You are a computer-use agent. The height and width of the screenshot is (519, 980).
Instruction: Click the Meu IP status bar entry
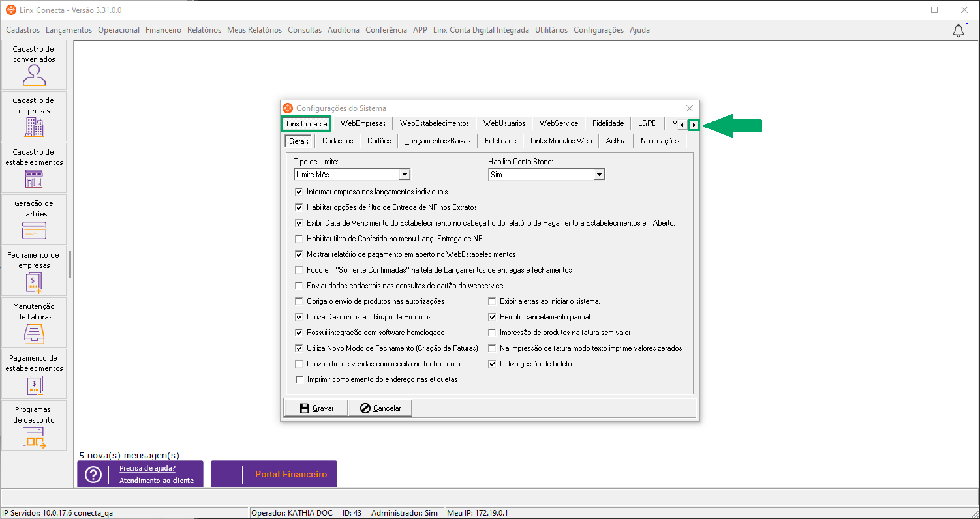pos(478,513)
